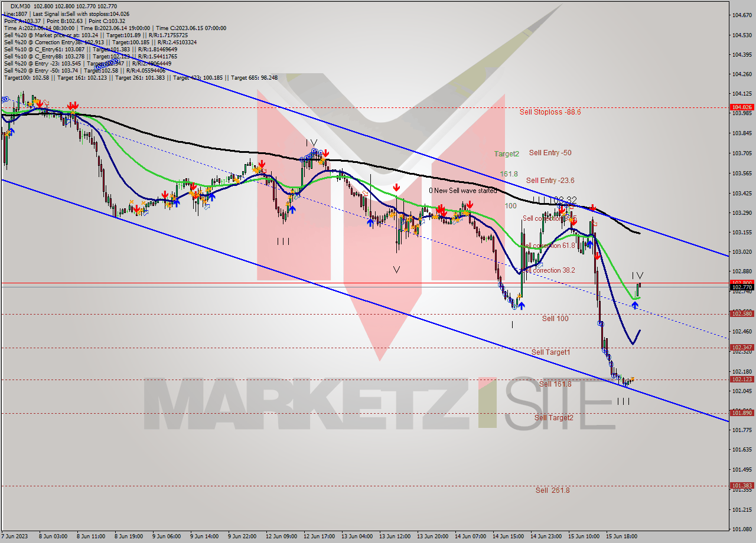Click the current price tag 102.770
The height and width of the screenshot is (543, 756).
(742, 287)
